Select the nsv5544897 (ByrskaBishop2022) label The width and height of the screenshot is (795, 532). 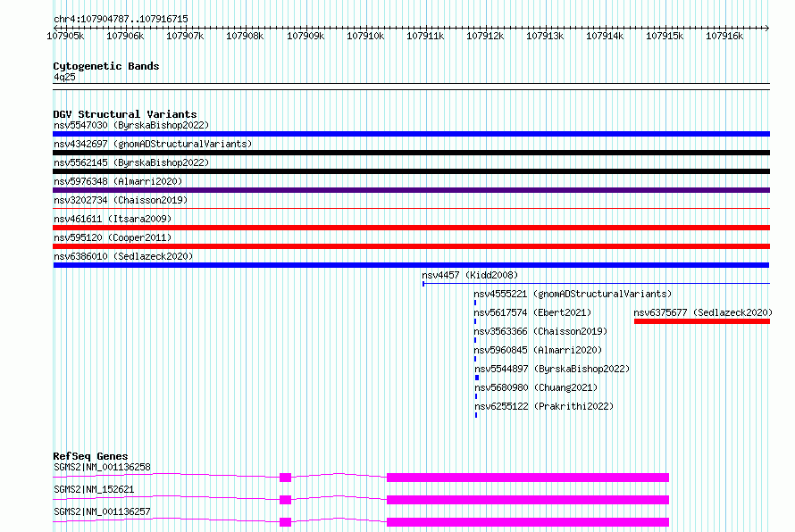click(x=552, y=369)
